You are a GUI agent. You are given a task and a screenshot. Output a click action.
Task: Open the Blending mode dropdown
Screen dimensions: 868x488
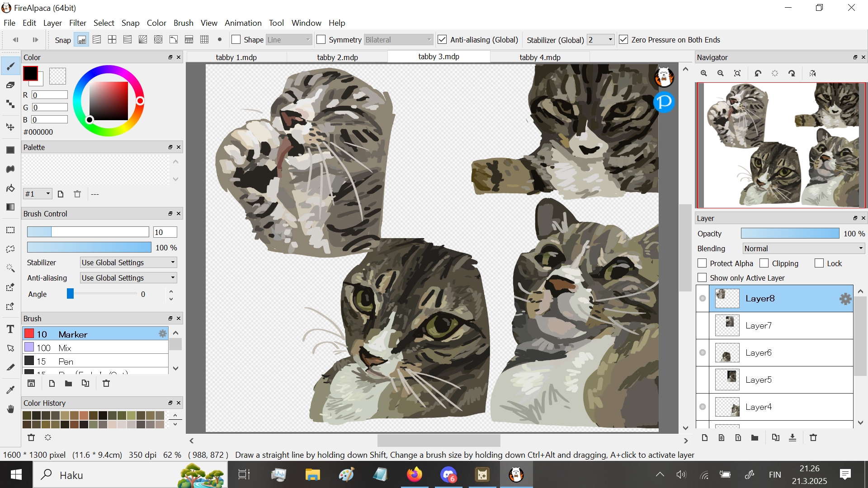[x=803, y=249]
